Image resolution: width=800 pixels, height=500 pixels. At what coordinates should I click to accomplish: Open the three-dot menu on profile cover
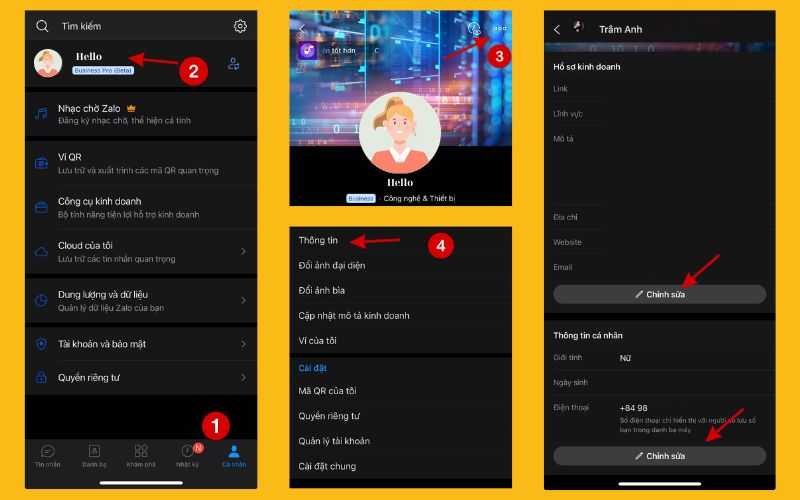coord(500,29)
